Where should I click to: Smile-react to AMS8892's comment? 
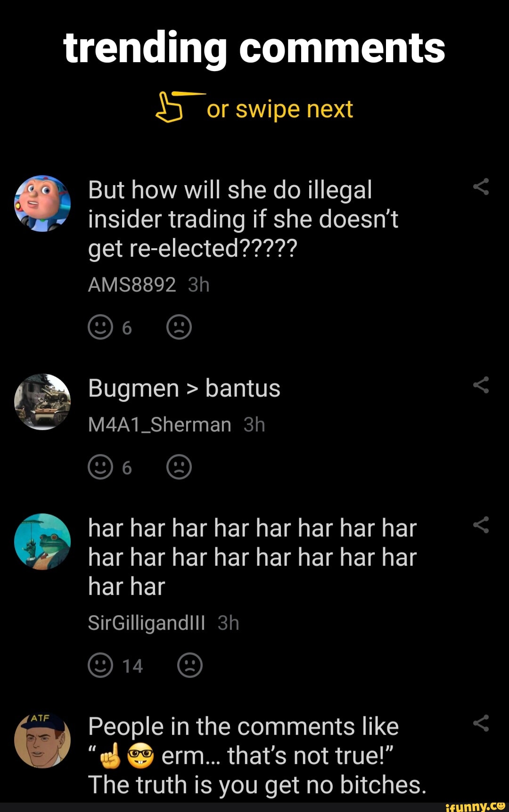[100, 327]
